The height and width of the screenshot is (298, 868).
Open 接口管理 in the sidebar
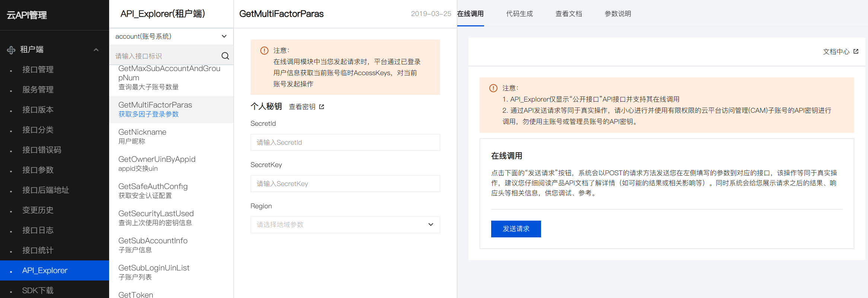coord(38,70)
